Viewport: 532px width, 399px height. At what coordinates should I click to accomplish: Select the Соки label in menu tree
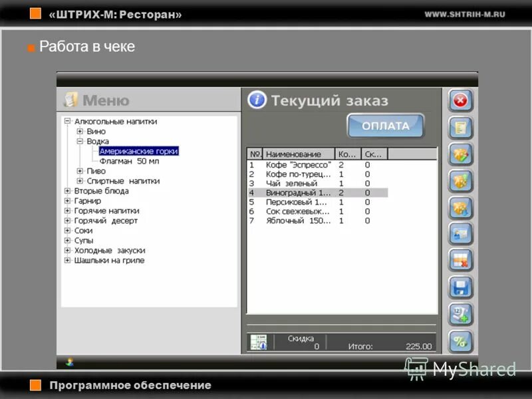click(84, 231)
